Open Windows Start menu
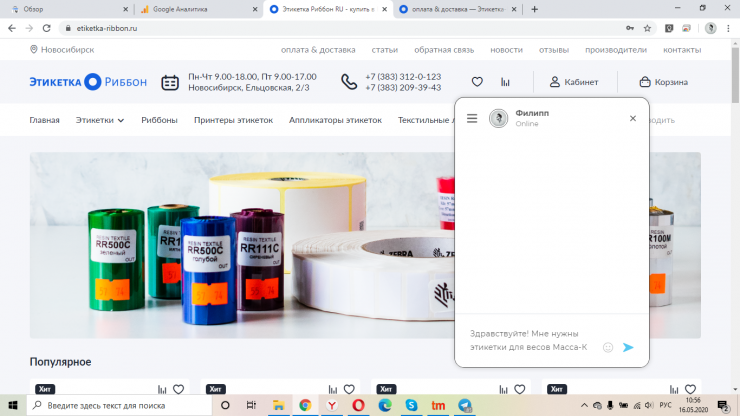Screen dimensions: 740x416 pyautogui.click(x=13, y=405)
